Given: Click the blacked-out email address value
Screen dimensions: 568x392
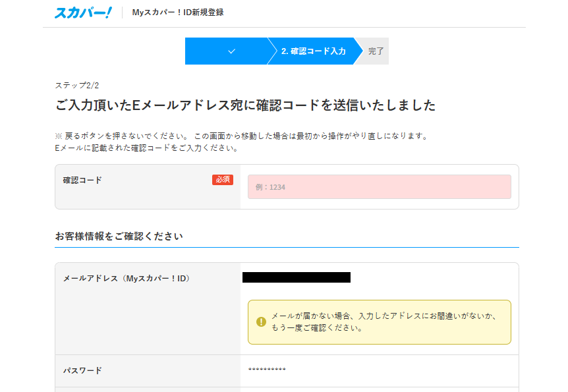Looking at the screenshot, I should [296, 277].
